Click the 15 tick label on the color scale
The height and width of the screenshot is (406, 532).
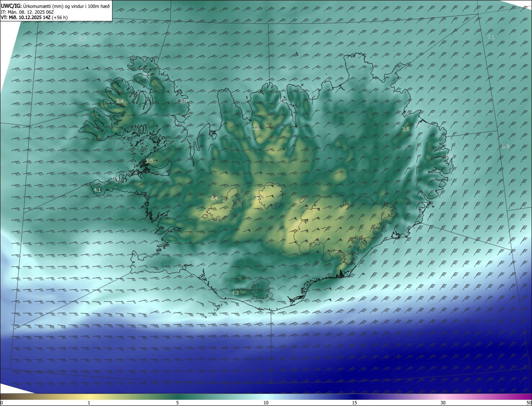(355, 403)
